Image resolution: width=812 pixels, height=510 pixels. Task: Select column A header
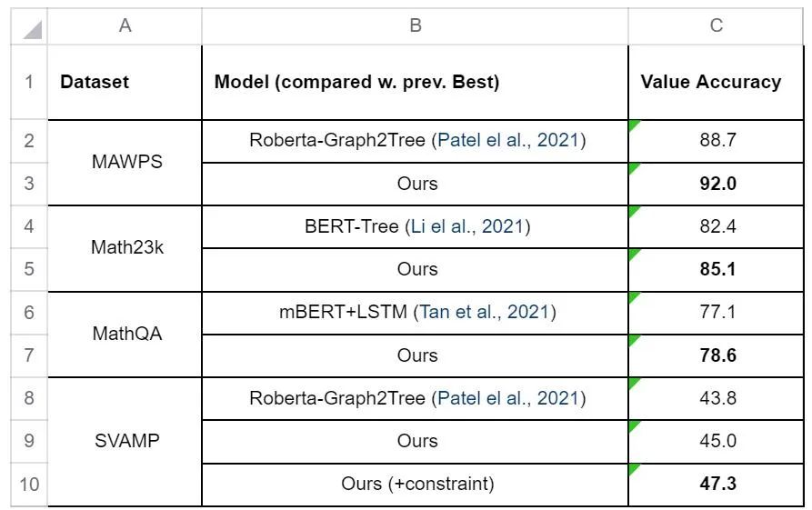(125, 26)
